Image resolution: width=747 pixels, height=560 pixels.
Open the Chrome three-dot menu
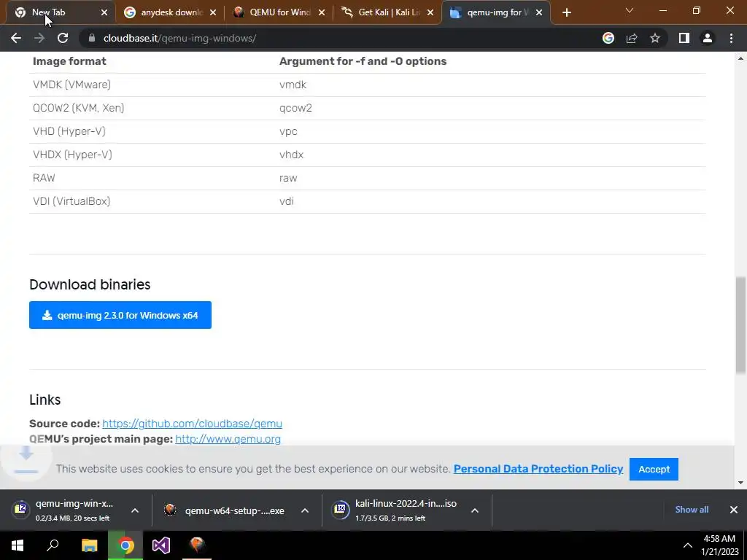(731, 38)
